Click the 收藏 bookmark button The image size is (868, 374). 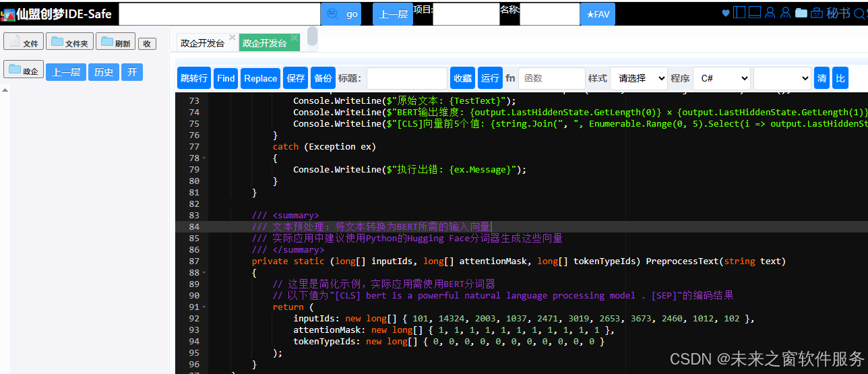(x=462, y=78)
